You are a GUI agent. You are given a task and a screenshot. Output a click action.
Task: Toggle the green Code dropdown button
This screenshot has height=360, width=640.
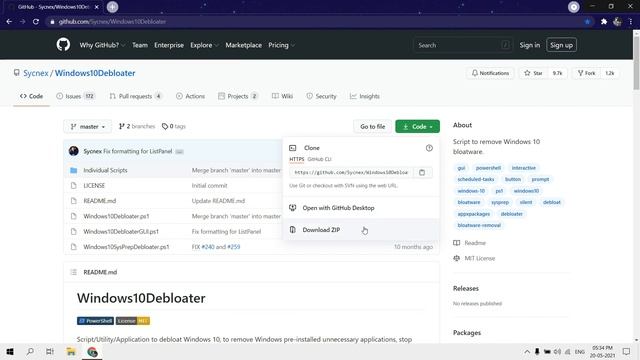(418, 127)
